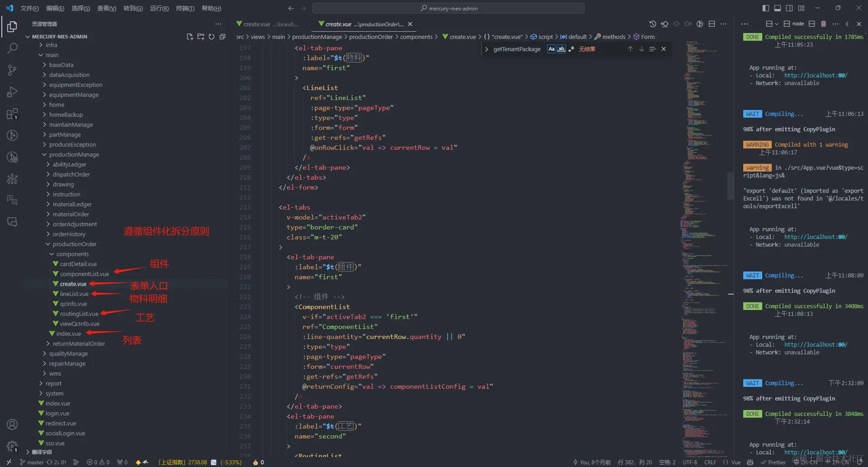Navigate back using the title bar arrow
This screenshot has width=868, height=467.
coord(291,8)
